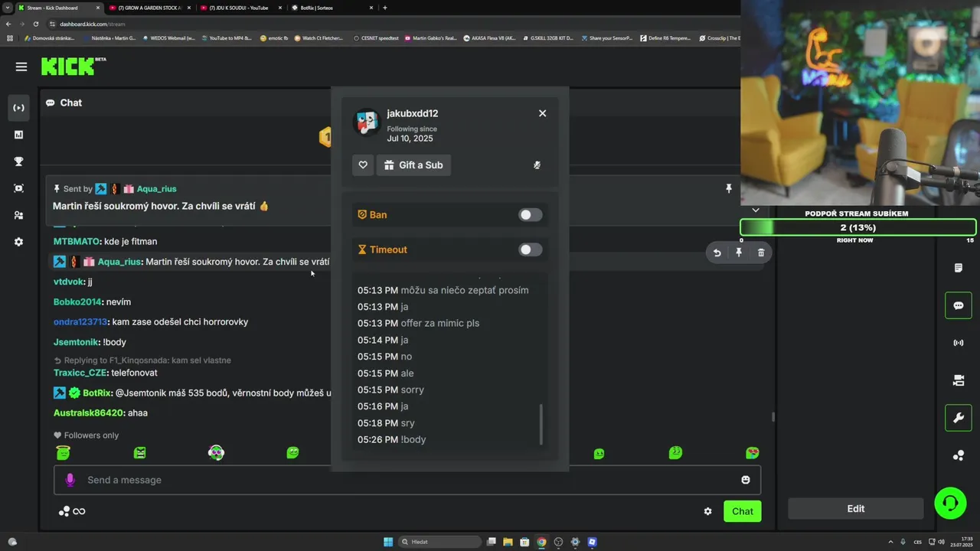Open the analytics chart icon in sidebar
980x551 pixels.
(x=19, y=135)
